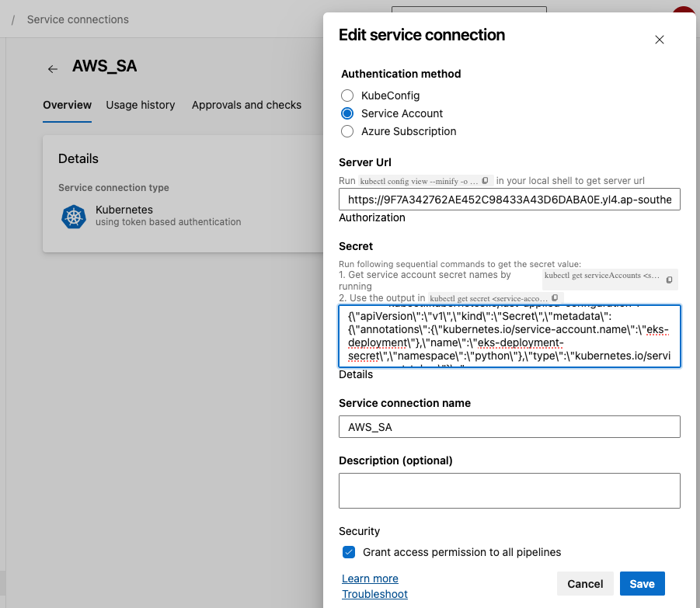This screenshot has width=700, height=608.
Task: Click the 'kubectl get secret' command text
Action: [x=489, y=298]
